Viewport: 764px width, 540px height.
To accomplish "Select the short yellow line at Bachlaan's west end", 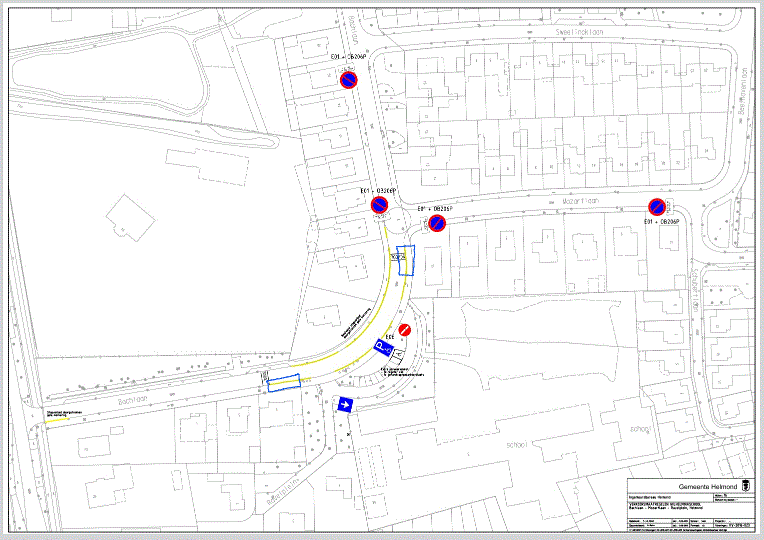I will (x=58, y=420).
